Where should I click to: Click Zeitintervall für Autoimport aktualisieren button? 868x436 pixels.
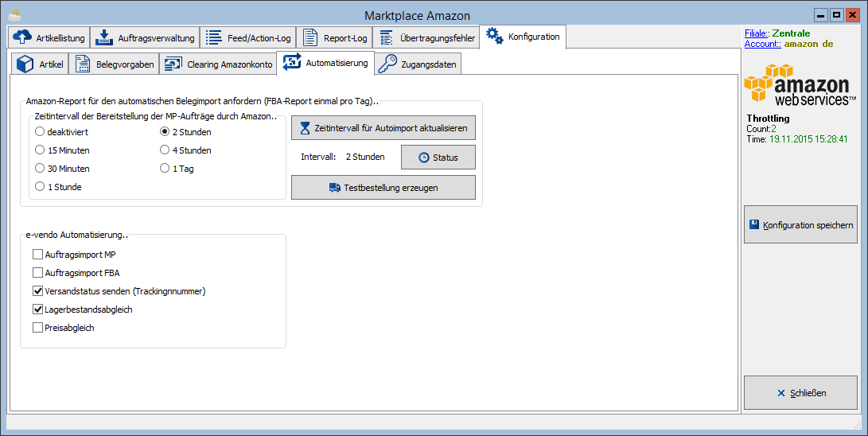tap(383, 128)
